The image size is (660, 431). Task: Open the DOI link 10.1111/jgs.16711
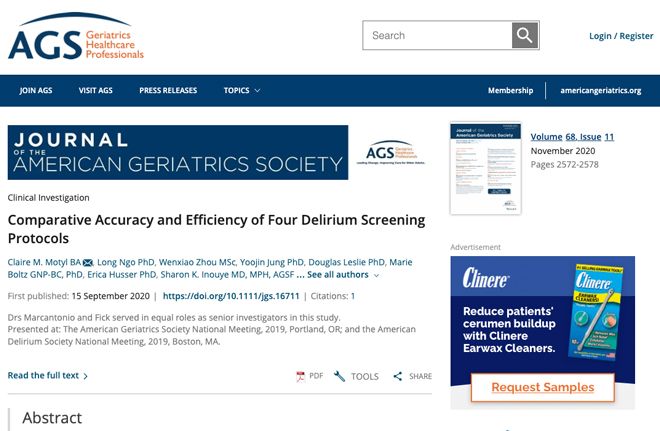pos(231,296)
